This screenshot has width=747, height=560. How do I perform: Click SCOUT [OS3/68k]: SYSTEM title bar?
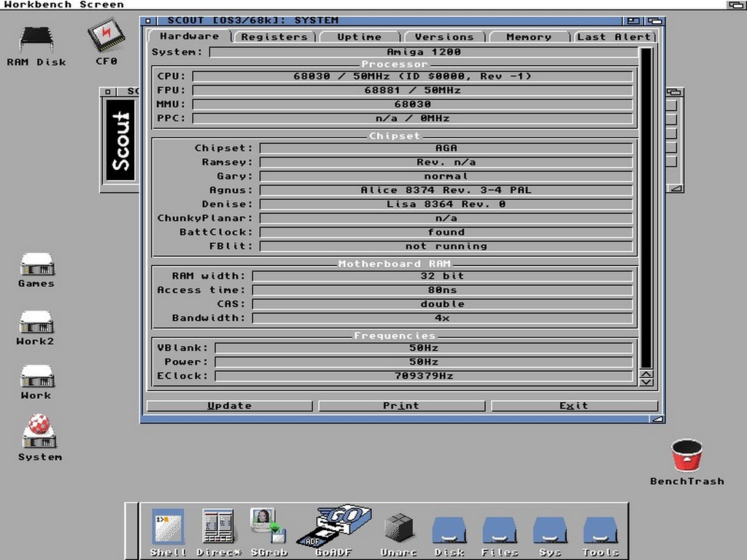(x=389, y=21)
